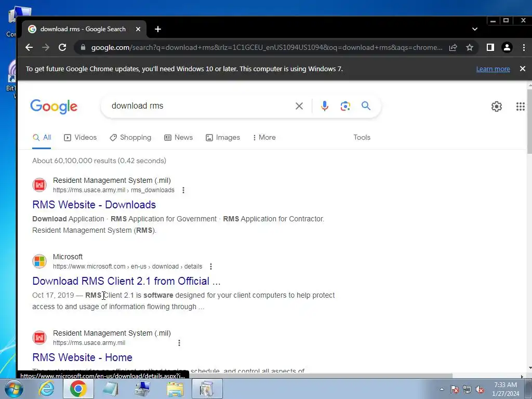Viewport: 532px width, 399px height.
Task: Open the Chrome profile avatar
Action: click(x=507, y=47)
